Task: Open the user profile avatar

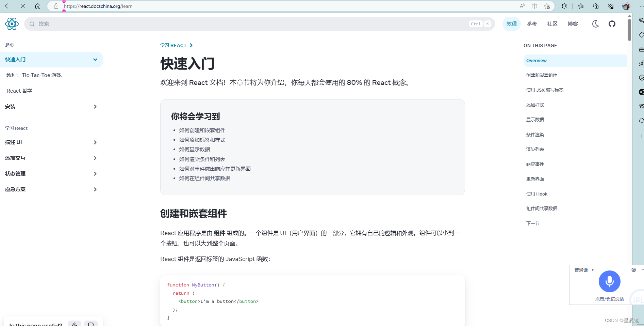Action: pos(626,6)
